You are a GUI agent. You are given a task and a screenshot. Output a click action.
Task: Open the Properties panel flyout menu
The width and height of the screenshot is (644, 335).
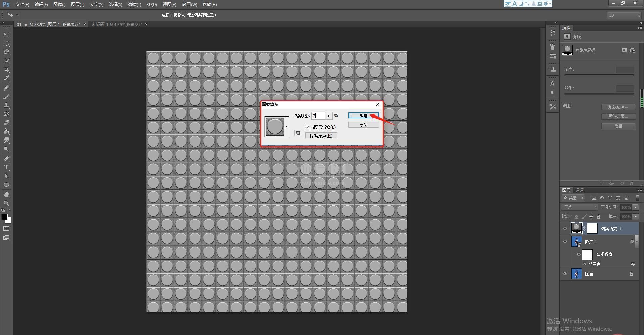[x=640, y=28]
